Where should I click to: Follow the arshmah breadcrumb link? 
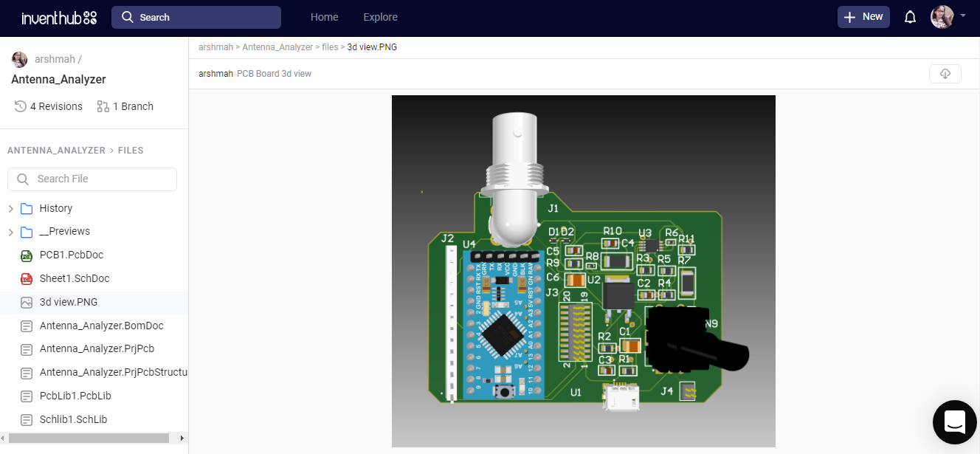pos(215,47)
